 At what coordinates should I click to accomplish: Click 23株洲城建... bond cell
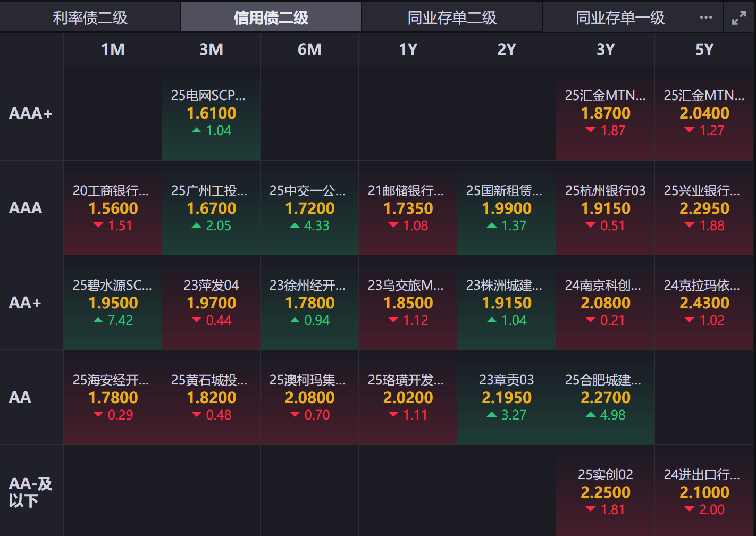click(x=506, y=303)
